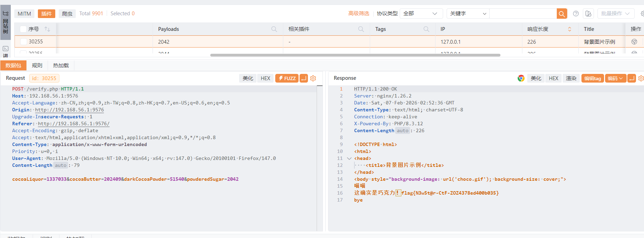Click Request editor settings gear icon
This screenshot has width=644, height=238.
(313, 78)
